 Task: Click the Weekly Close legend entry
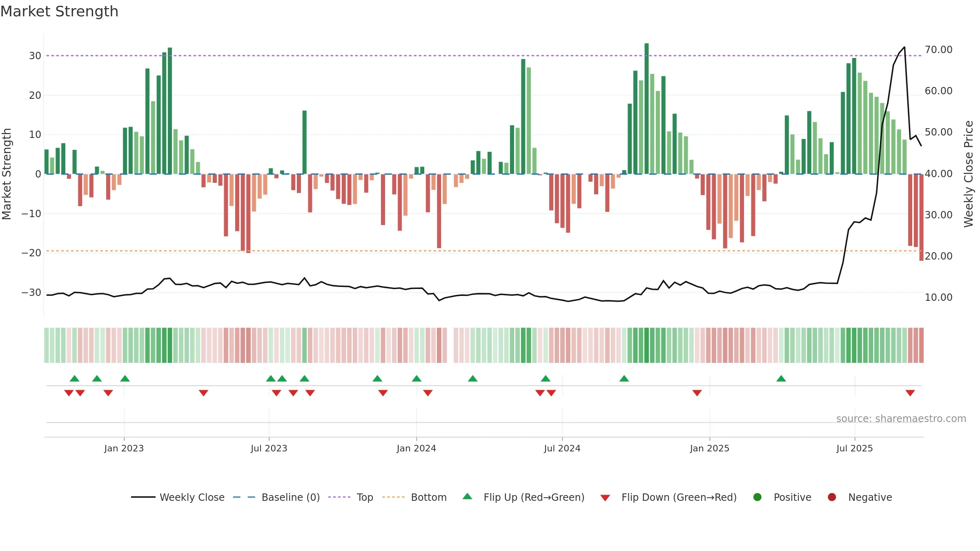(178, 497)
